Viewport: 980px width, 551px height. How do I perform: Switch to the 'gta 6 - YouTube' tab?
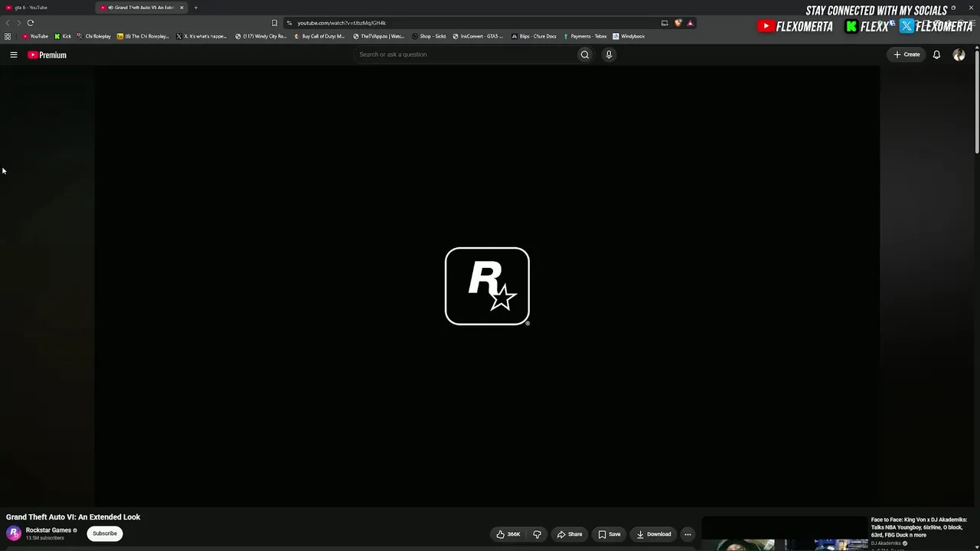(x=46, y=8)
